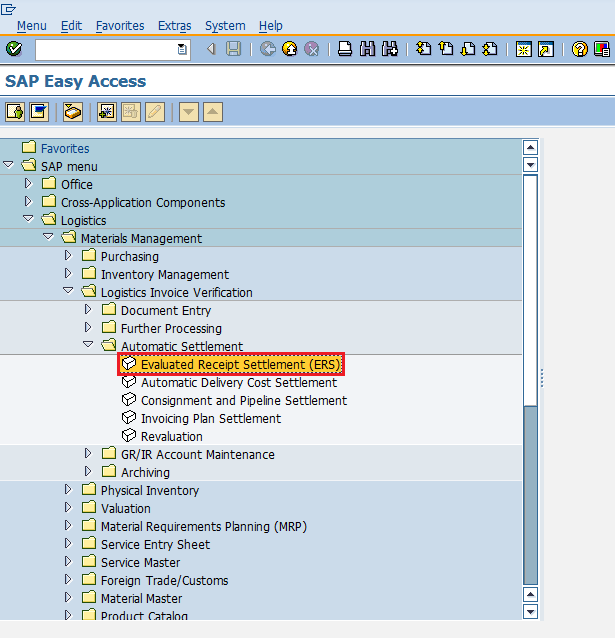Select the Revaluation transaction
615x638 pixels.
172,437
